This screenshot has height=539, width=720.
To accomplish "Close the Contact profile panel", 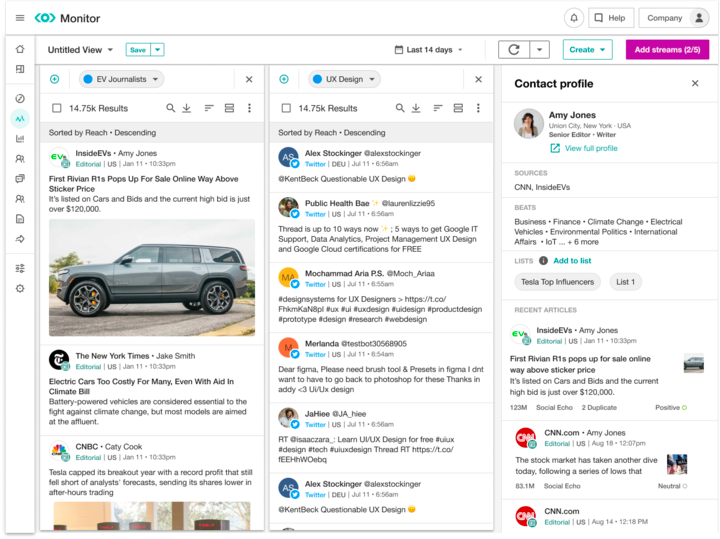I will (x=695, y=83).
